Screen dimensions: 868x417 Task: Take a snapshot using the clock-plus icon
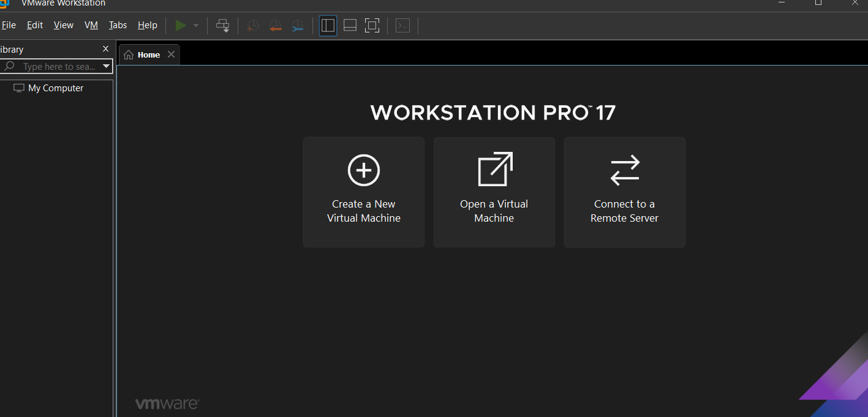point(252,26)
